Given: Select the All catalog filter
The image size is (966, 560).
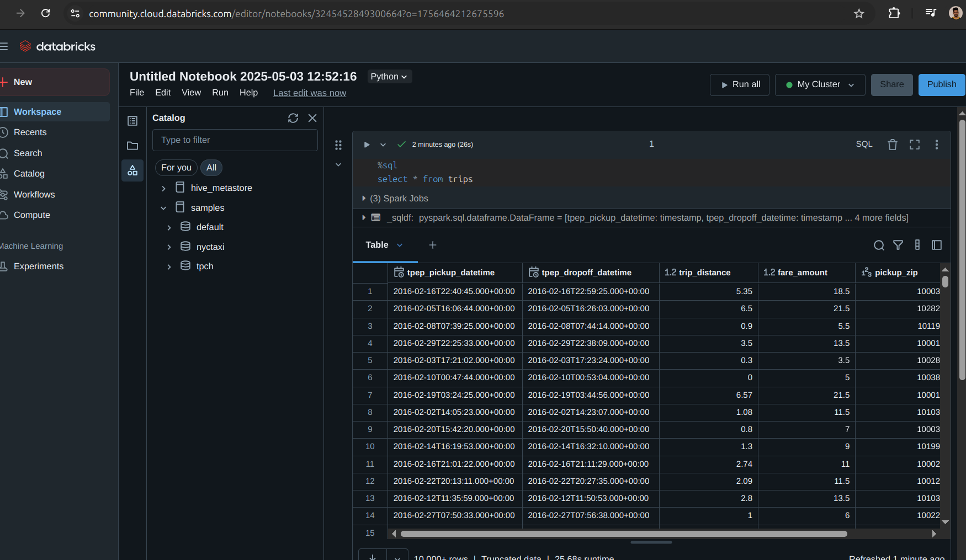Looking at the screenshot, I should tap(211, 168).
